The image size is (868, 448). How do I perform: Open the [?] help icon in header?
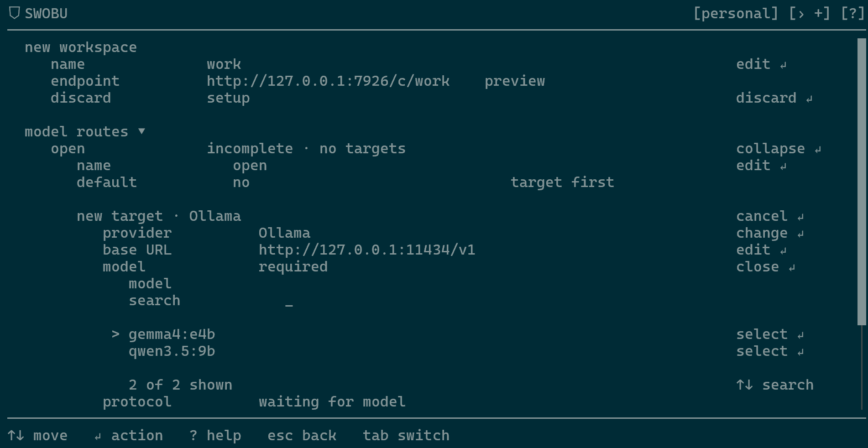click(x=852, y=13)
